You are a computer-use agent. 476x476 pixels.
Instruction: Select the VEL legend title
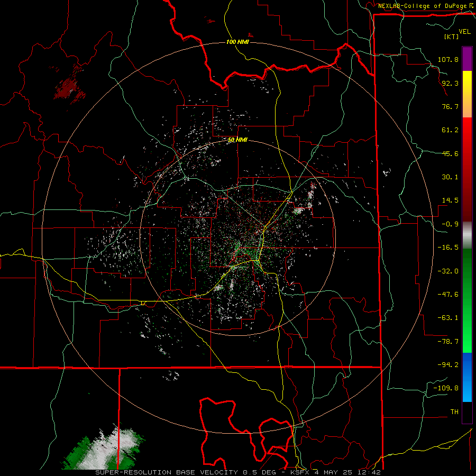click(x=464, y=32)
